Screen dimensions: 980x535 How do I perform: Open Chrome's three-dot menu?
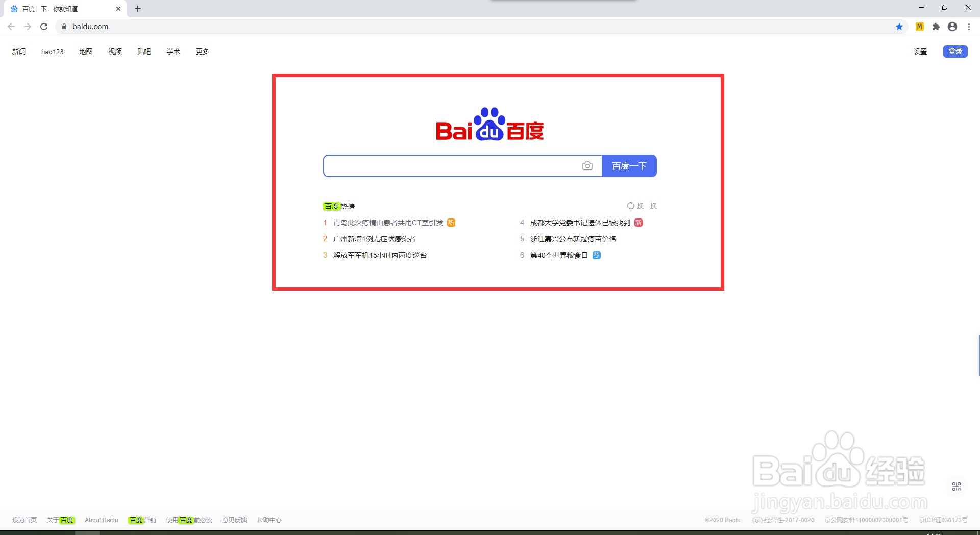pos(969,27)
